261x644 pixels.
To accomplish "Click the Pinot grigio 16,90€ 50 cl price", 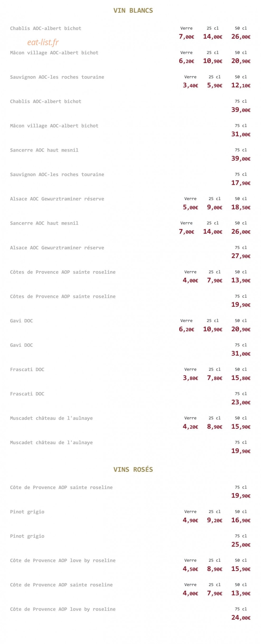I will click(241, 520).
